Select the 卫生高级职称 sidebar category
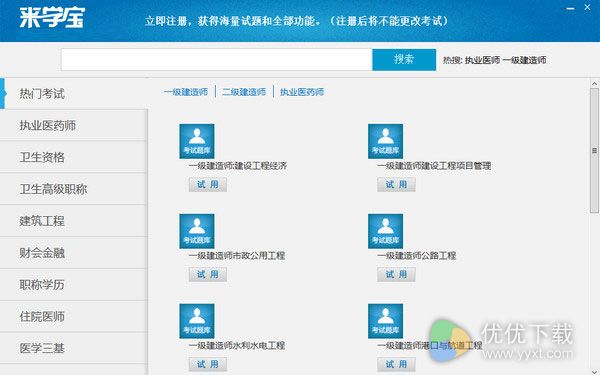This screenshot has height=375, width=600. [73, 189]
